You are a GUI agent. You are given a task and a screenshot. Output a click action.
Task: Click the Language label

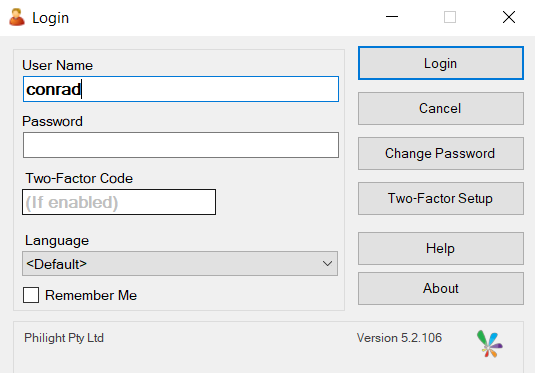(57, 241)
